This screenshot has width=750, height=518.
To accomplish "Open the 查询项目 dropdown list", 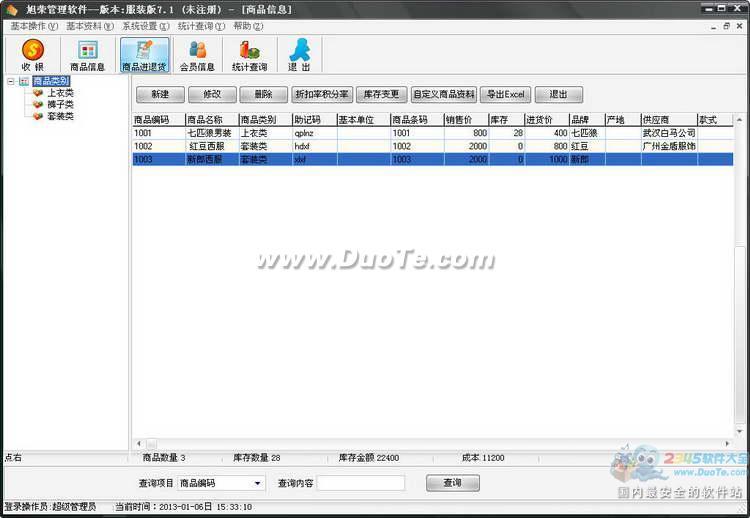I will coord(258,483).
